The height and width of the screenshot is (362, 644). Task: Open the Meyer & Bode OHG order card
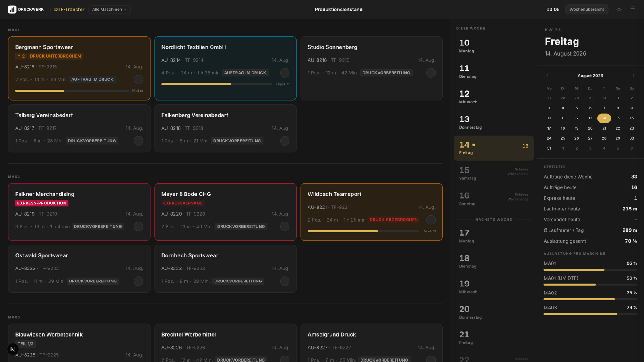tap(225, 212)
